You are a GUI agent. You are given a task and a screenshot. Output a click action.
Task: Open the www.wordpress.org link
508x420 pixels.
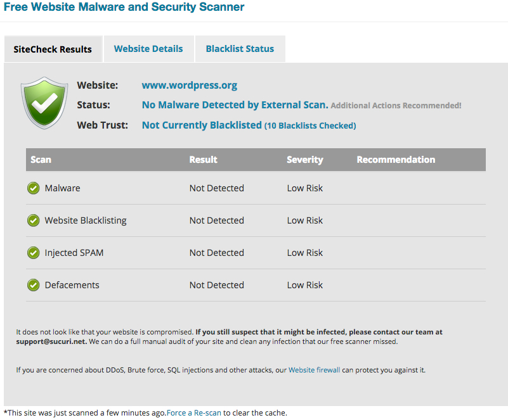click(x=190, y=85)
